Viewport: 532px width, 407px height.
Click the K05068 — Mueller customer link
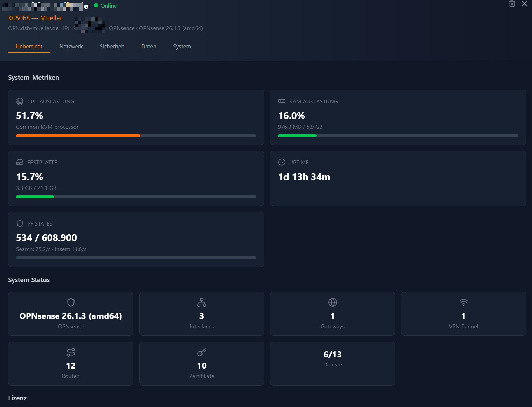pos(35,18)
